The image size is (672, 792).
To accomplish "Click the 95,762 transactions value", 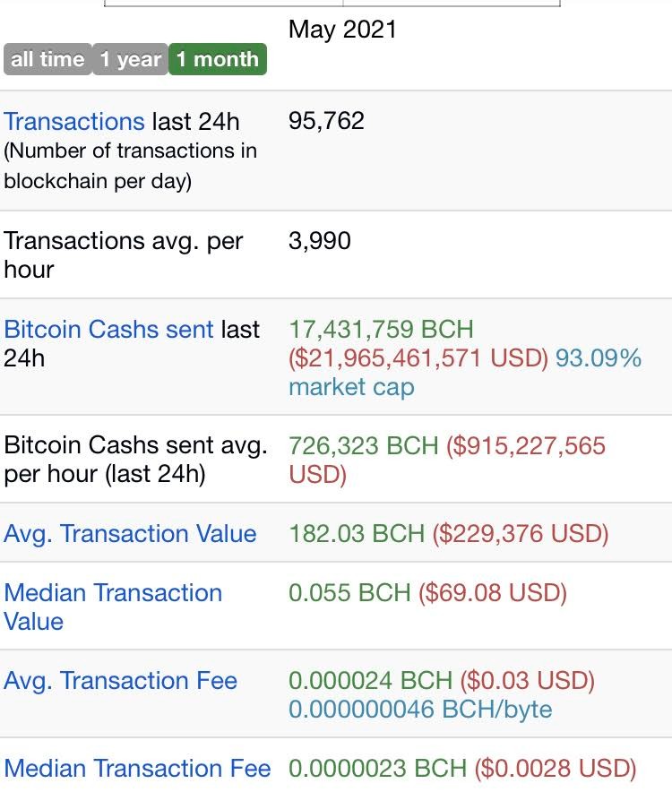I will [x=326, y=121].
